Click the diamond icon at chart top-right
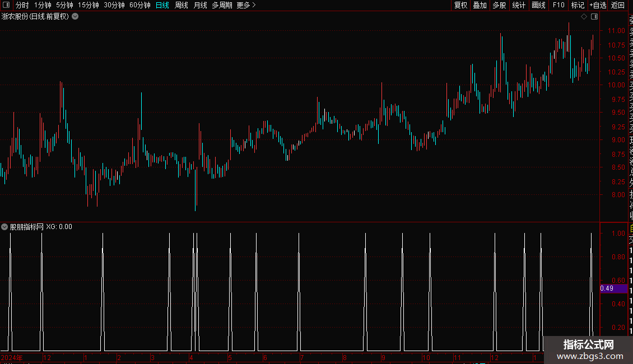This screenshot has width=633, height=364. pos(584,17)
